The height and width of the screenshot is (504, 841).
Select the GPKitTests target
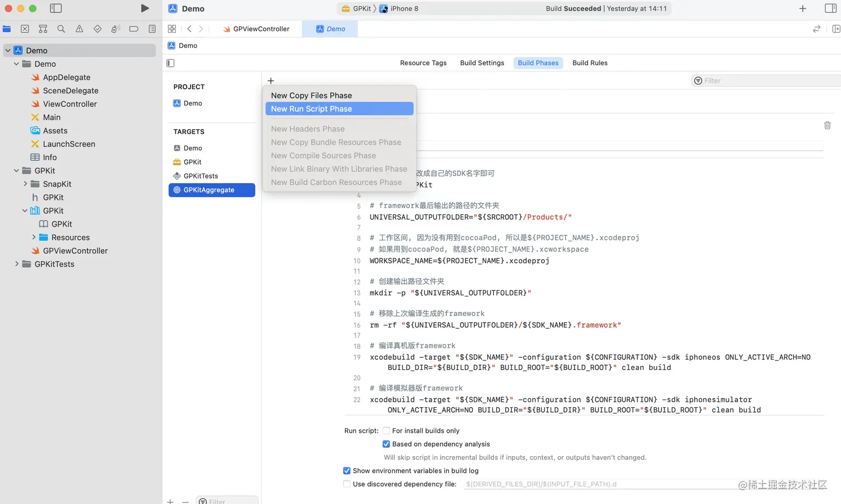(211, 176)
